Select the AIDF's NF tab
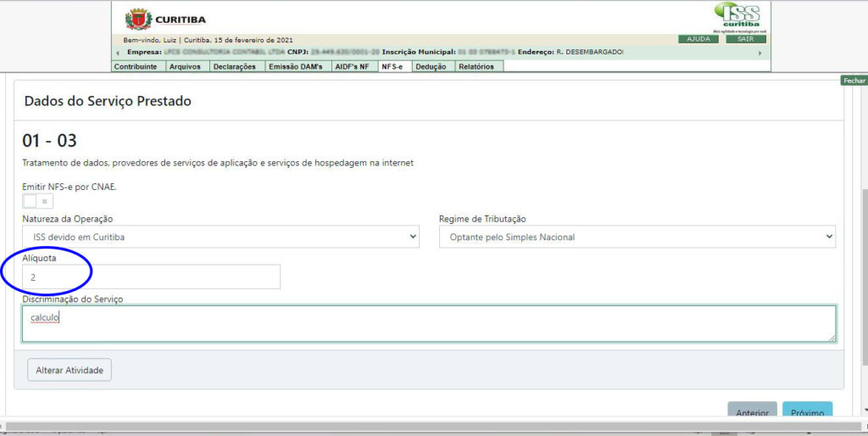 pos(353,66)
